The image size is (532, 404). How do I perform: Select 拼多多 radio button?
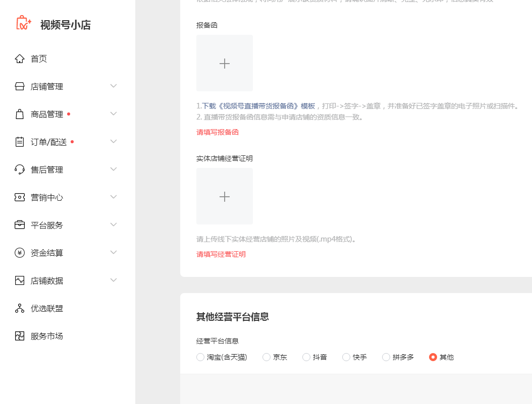[x=386, y=357]
